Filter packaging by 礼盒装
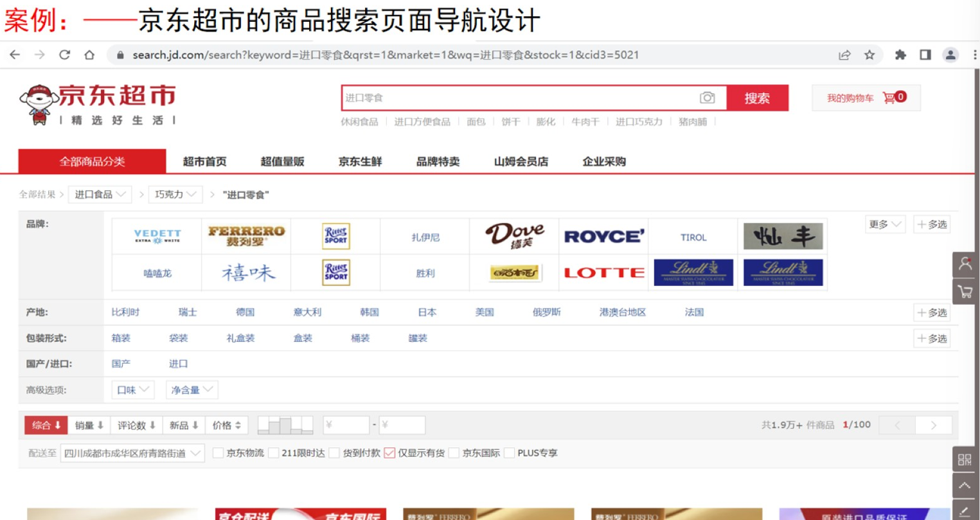This screenshot has width=980, height=520. tap(240, 338)
